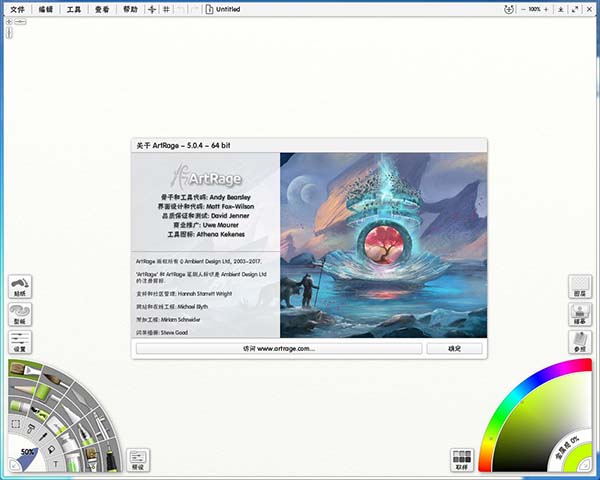Open the 编辑 (Edit) menu
This screenshot has width=600, height=480.
(x=45, y=9)
